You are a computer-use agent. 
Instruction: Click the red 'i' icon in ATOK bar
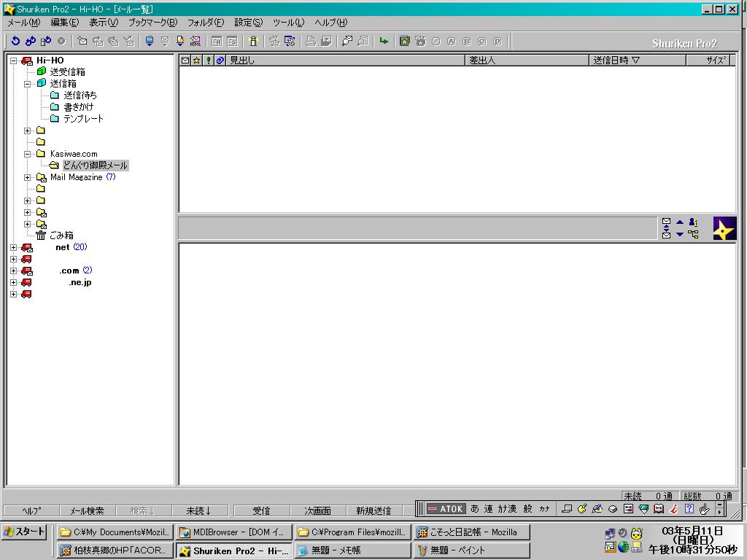[673, 509]
